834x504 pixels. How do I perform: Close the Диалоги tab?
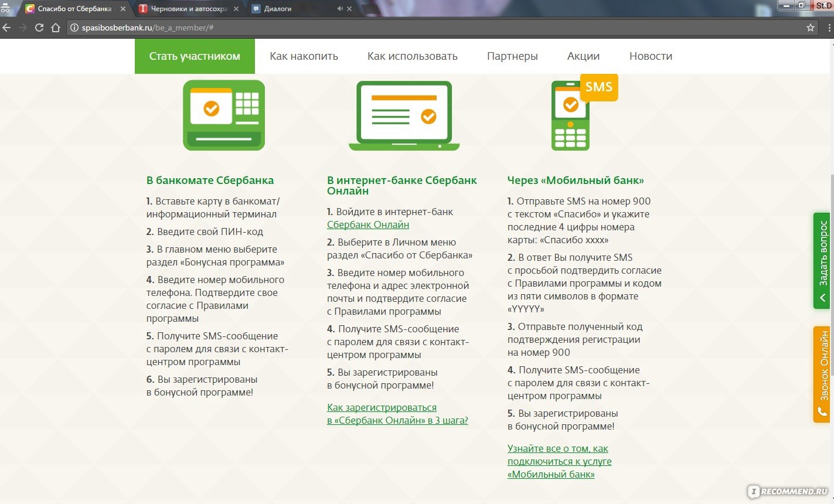click(x=350, y=9)
